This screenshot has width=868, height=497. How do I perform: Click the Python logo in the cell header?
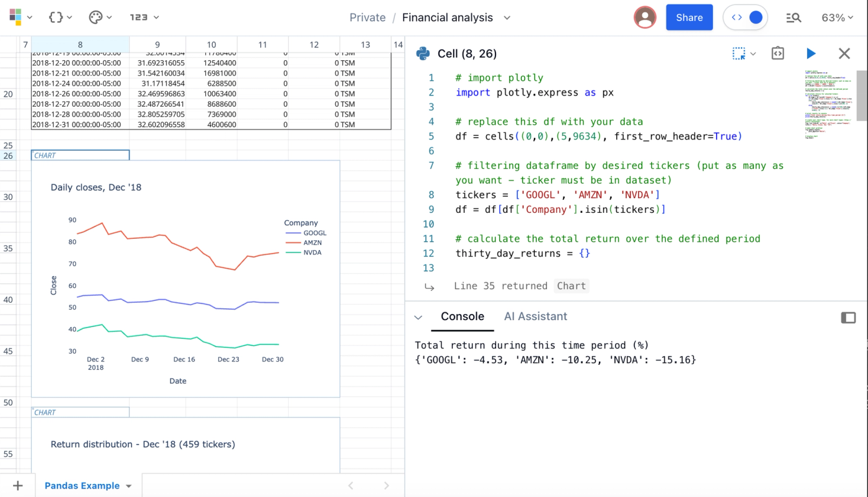click(x=422, y=53)
